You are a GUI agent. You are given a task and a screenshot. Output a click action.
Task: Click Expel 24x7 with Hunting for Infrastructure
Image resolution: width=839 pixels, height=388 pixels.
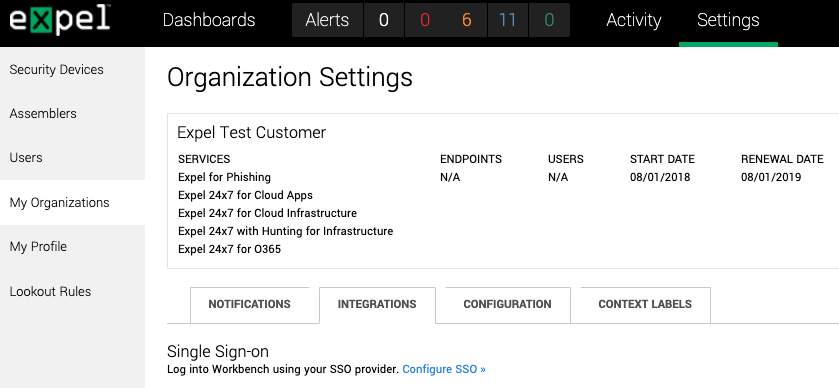286,231
